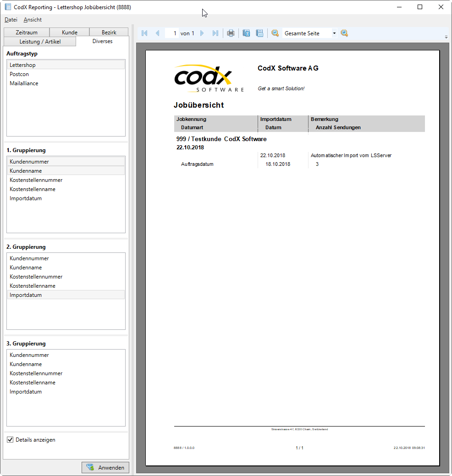Click the page number input field
Screen dimensions: 452x476
coord(172,33)
